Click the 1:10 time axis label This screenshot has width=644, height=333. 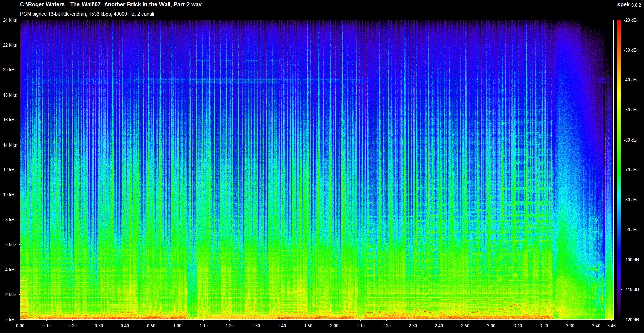click(x=203, y=326)
